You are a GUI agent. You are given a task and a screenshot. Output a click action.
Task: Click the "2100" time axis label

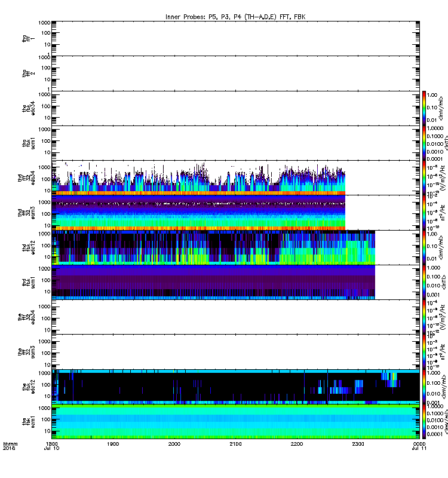[235, 444]
